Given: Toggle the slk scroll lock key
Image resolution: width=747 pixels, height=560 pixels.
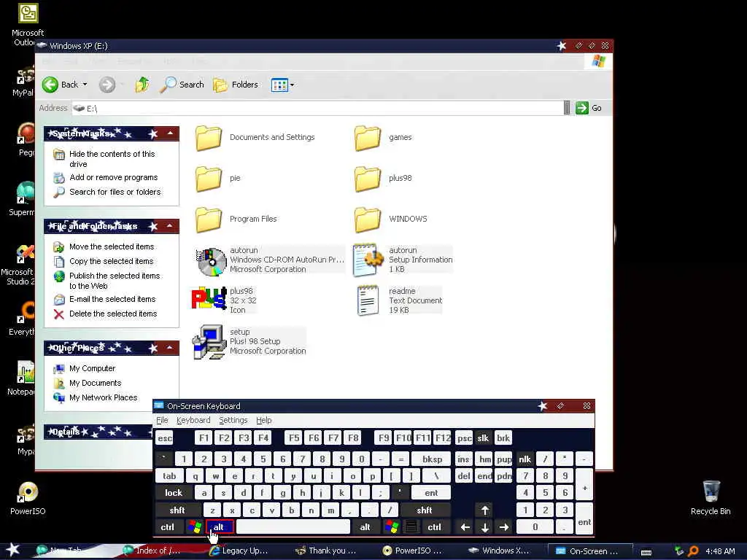Looking at the screenshot, I should point(483,438).
